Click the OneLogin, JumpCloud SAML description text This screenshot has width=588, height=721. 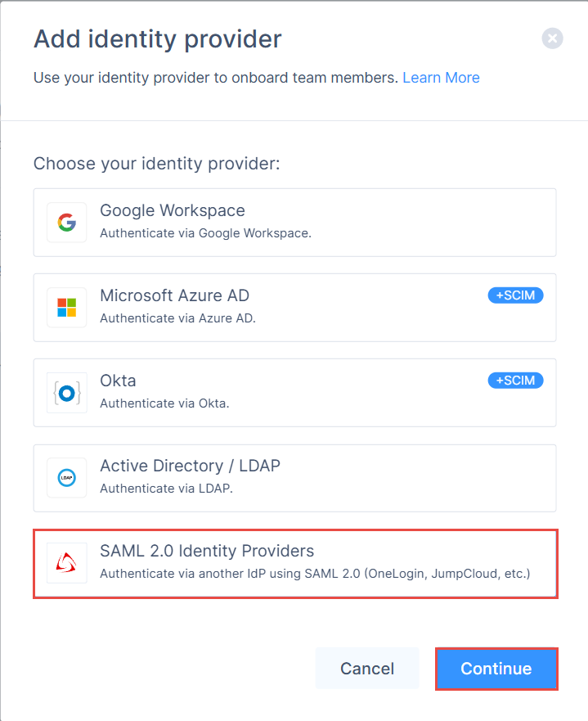coord(315,573)
